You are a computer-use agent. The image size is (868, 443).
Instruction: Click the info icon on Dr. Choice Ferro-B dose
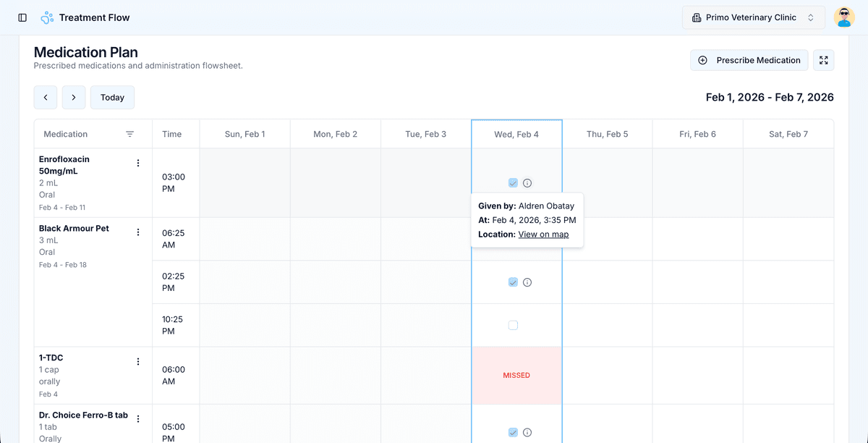tap(527, 431)
